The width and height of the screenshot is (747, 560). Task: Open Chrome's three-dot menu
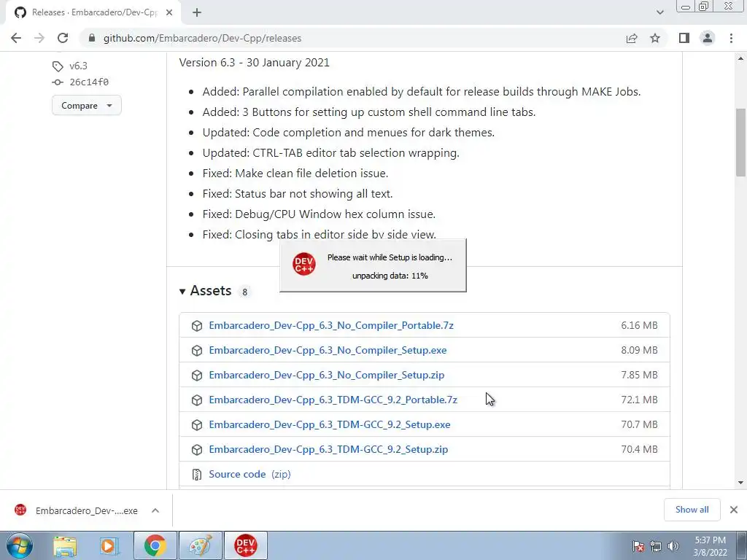731,38
